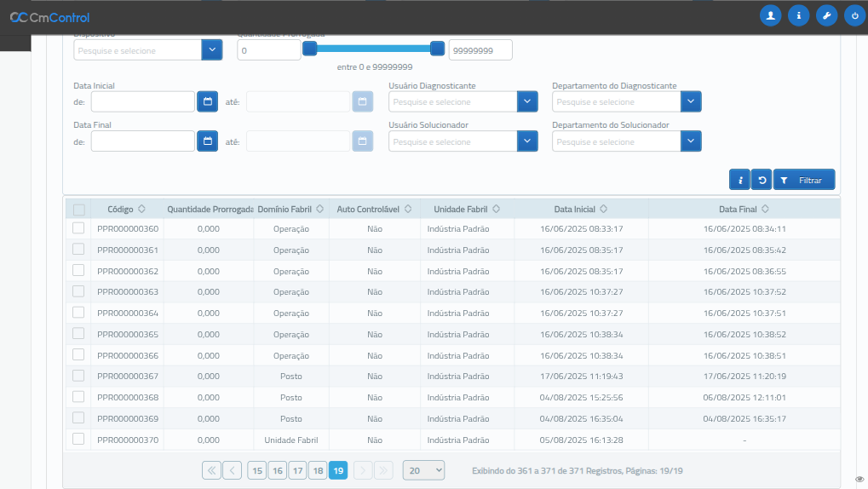
Task: Click the Filtrar button
Action: 804,180
